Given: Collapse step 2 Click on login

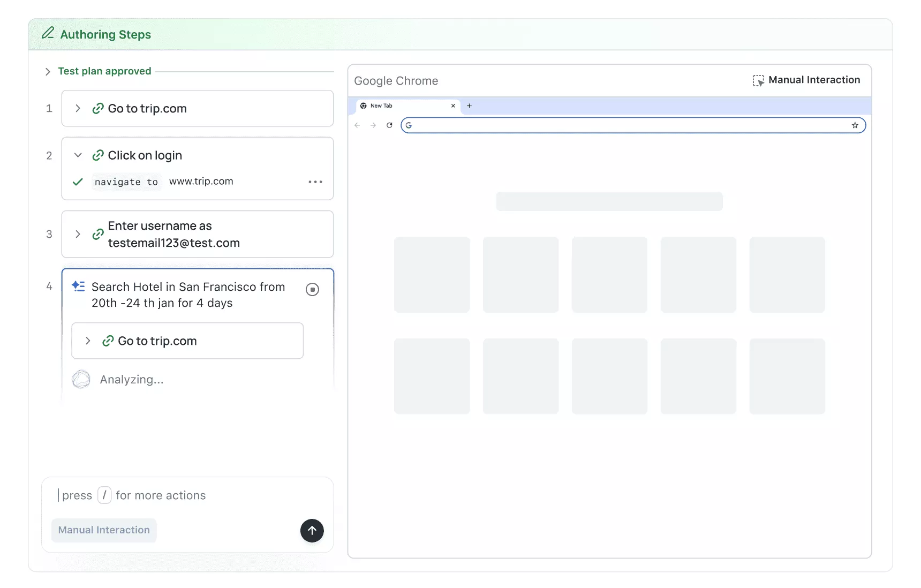Looking at the screenshot, I should (78, 155).
